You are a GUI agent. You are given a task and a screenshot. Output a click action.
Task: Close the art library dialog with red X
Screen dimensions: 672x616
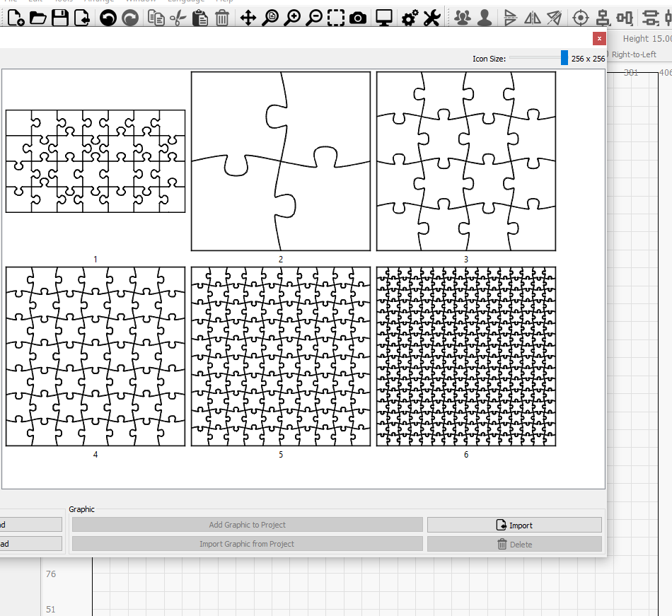coord(599,39)
